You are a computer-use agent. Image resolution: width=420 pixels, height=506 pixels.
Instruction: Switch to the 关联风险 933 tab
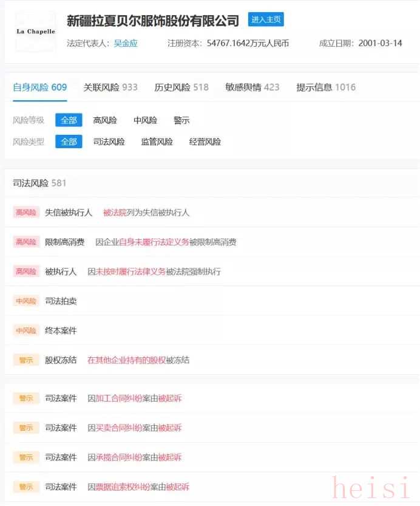point(110,87)
